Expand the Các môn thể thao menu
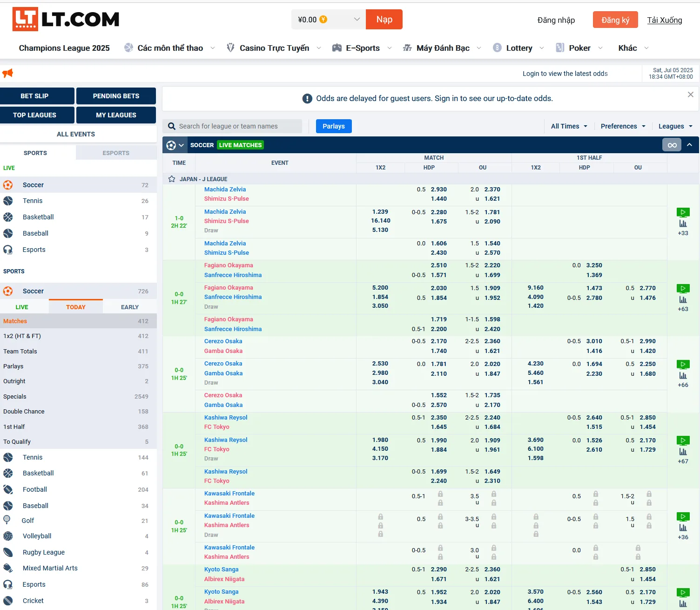This screenshot has width=700, height=610. [213, 48]
